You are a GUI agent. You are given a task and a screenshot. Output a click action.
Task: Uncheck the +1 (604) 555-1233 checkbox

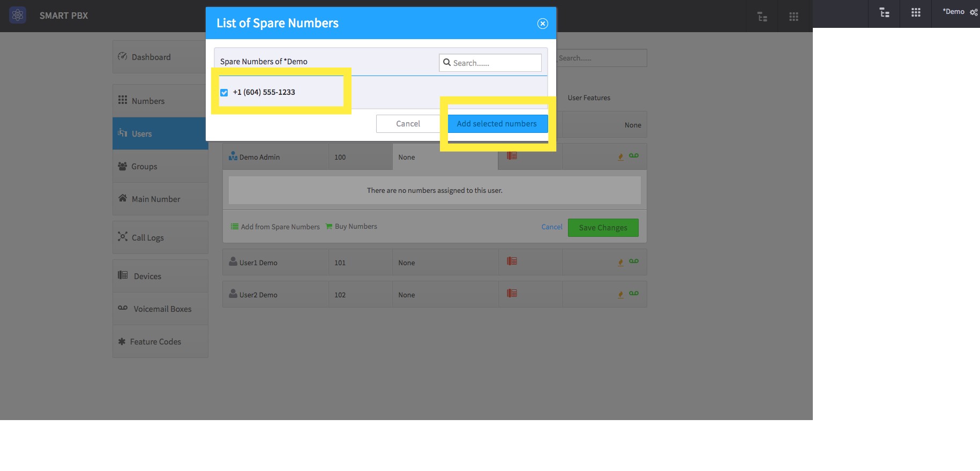(x=224, y=93)
